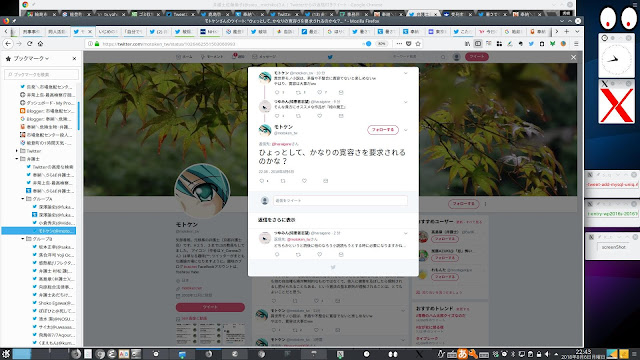List all Firefox tabs with down chevron
640x360 pixels.
click(x=577, y=31)
